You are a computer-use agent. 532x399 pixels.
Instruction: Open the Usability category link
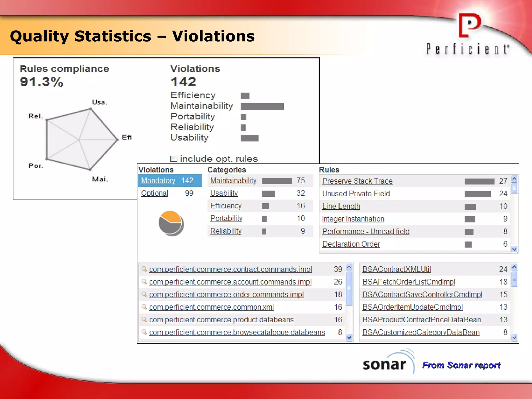(224, 193)
